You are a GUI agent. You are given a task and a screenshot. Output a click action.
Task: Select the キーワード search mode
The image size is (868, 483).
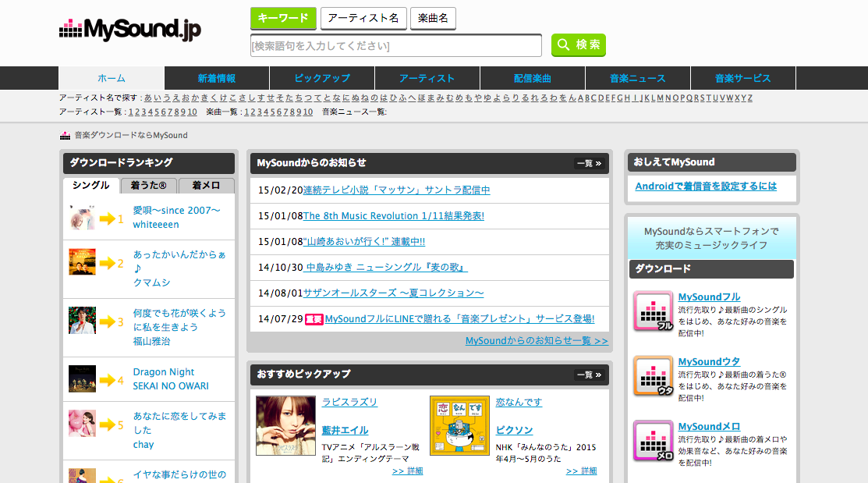tap(283, 18)
